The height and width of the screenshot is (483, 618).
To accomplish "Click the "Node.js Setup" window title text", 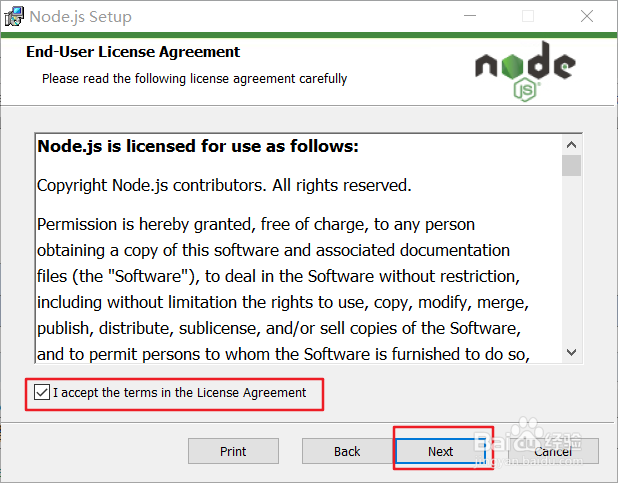I will pyautogui.click(x=81, y=17).
